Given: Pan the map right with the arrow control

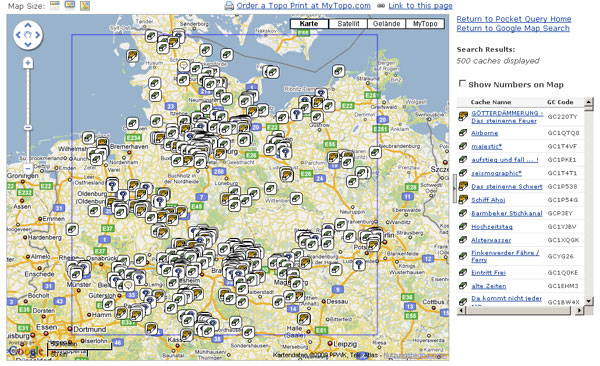Looking at the screenshot, I should (38, 35).
